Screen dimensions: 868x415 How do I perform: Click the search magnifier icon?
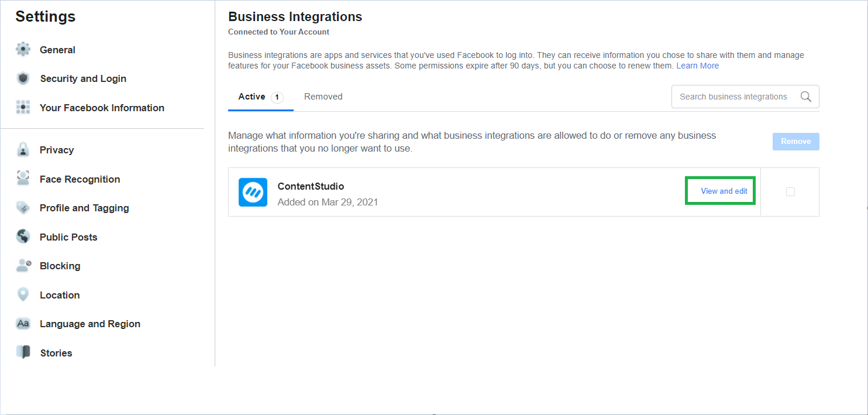point(806,97)
